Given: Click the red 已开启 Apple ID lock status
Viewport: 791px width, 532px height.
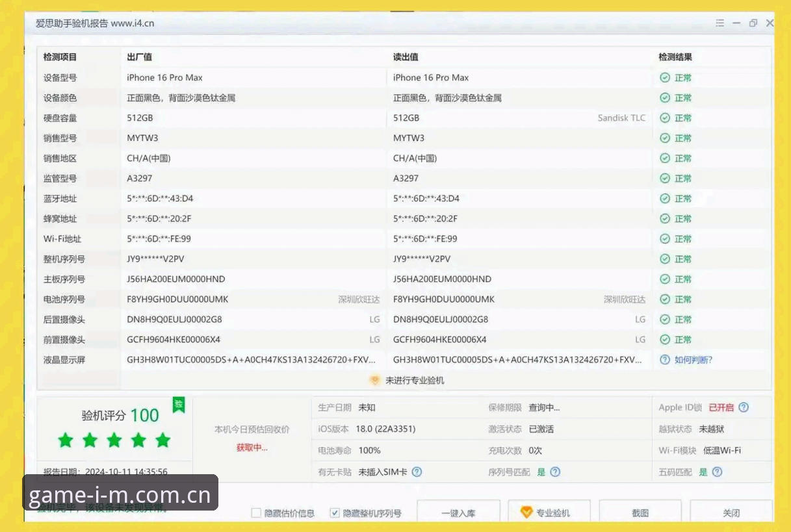Looking at the screenshot, I should point(721,407).
